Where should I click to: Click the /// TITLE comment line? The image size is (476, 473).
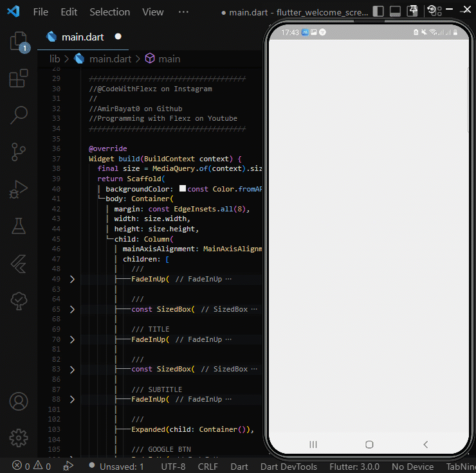click(151, 329)
